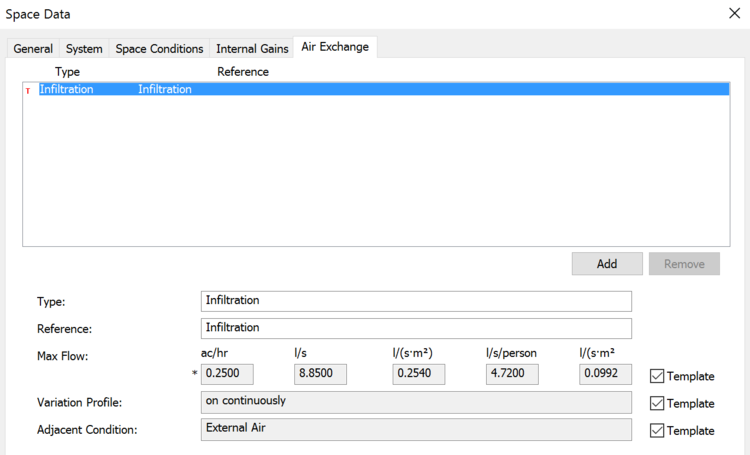
Task: Toggle Template checkbox for Adjacent Condition
Action: coord(657,431)
